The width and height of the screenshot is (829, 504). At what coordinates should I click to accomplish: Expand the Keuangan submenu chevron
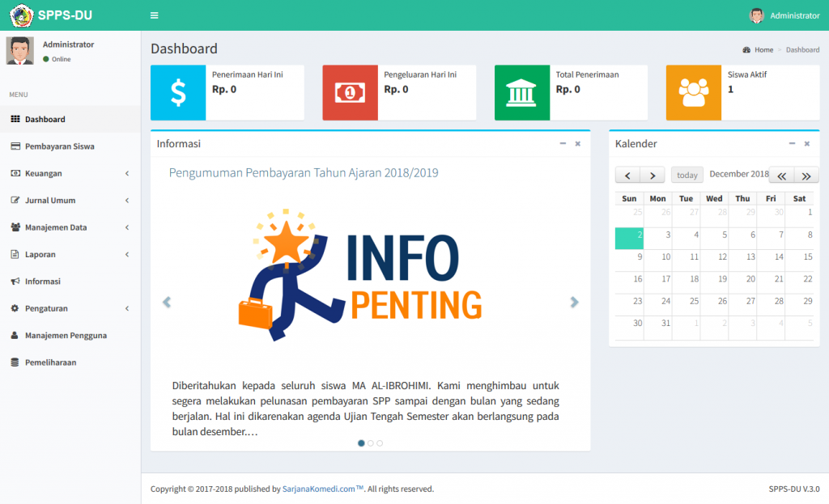pyautogui.click(x=127, y=173)
